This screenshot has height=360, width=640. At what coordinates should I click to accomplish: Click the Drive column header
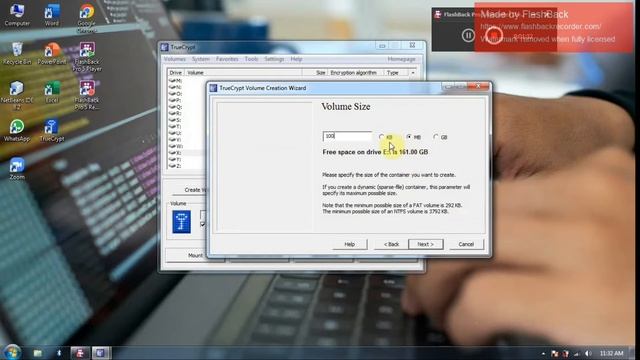coord(176,73)
